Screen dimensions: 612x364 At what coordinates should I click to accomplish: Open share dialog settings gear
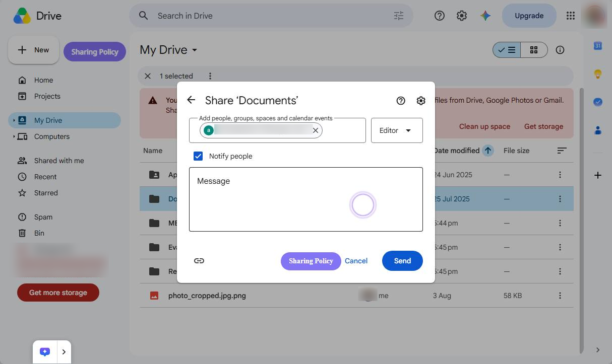click(x=421, y=101)
